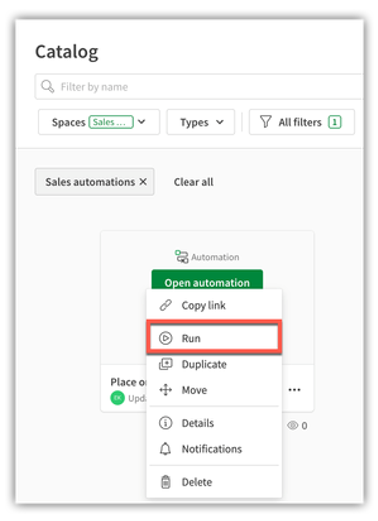The width and height of the screenshot is (378, 521).
Task: Click the eye views icon
Action: (x=293, y=425)
